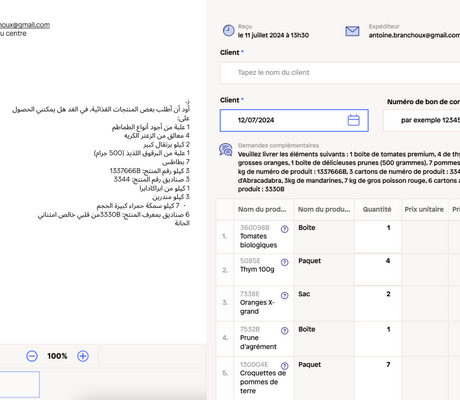Edit quantity 1 for Prune d'agrément

coord(378,339)
